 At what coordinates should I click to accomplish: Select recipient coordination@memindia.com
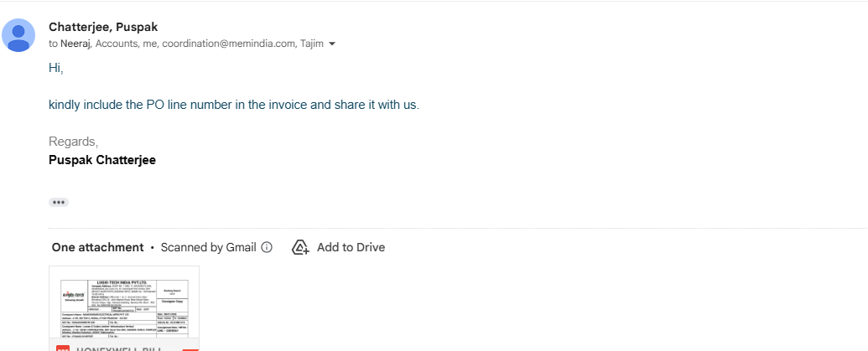pos(228,44)
